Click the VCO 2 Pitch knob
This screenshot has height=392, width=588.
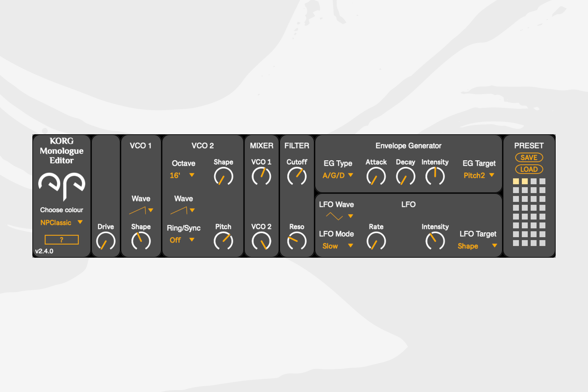point(223,241)
